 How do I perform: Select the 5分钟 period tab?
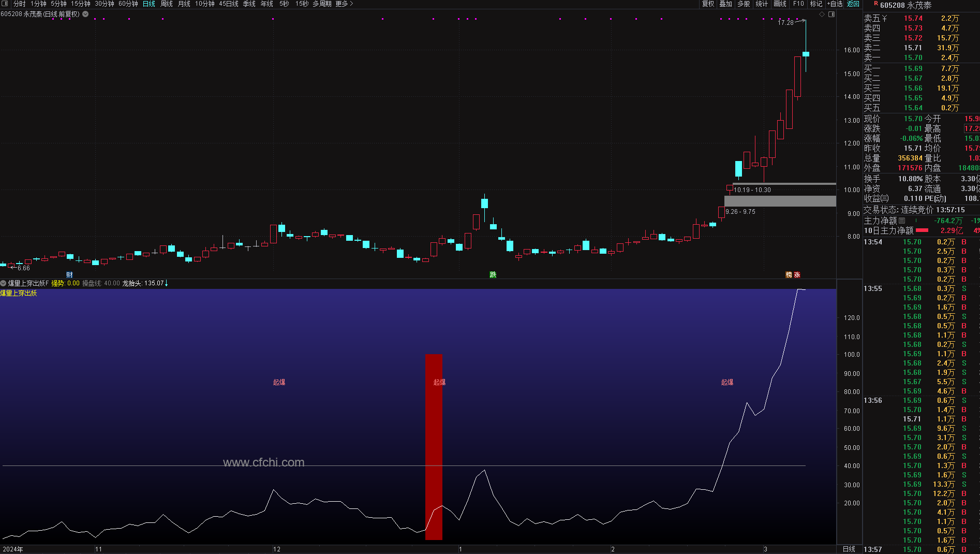[x=58, y=4]
